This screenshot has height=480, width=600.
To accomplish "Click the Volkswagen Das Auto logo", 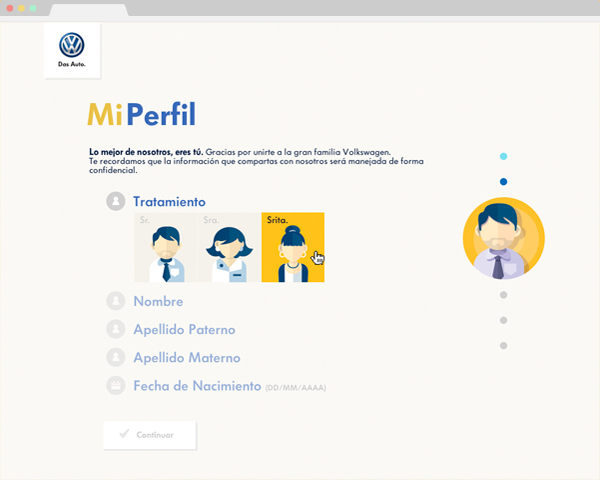I will tap(72, 49).
